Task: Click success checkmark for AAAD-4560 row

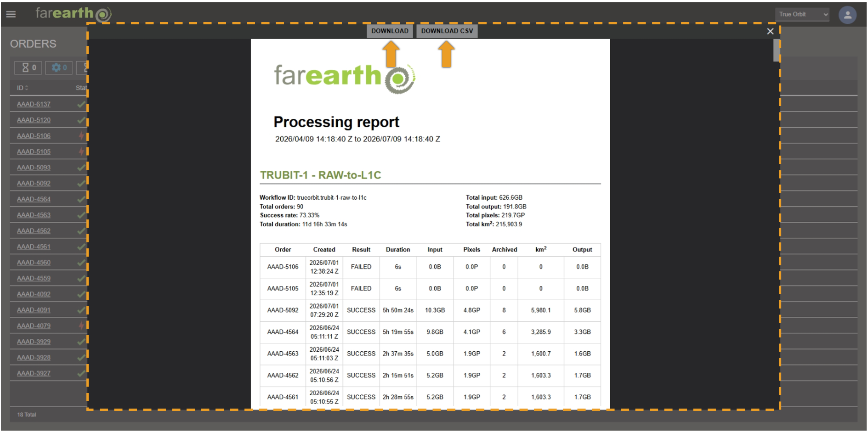Action: click(81, 263)
